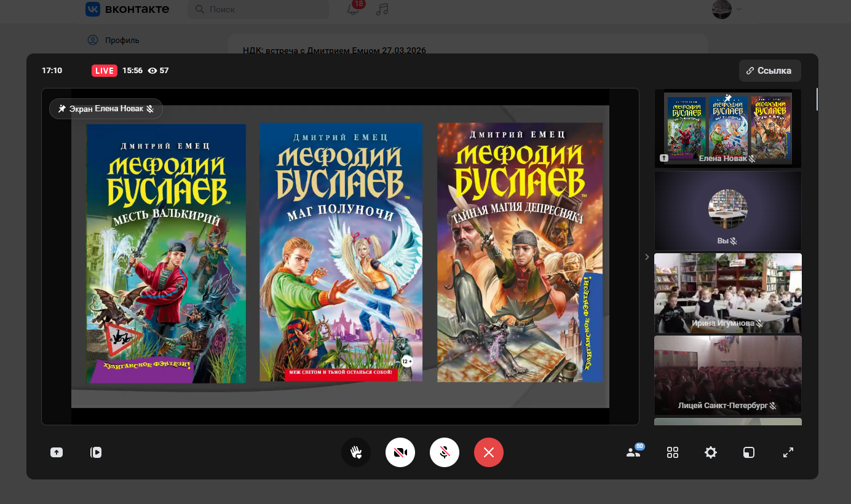The height and width of the screenshot is (504, 851).
Task: Click the Ссылка link button
Action: tap(769, 71)
